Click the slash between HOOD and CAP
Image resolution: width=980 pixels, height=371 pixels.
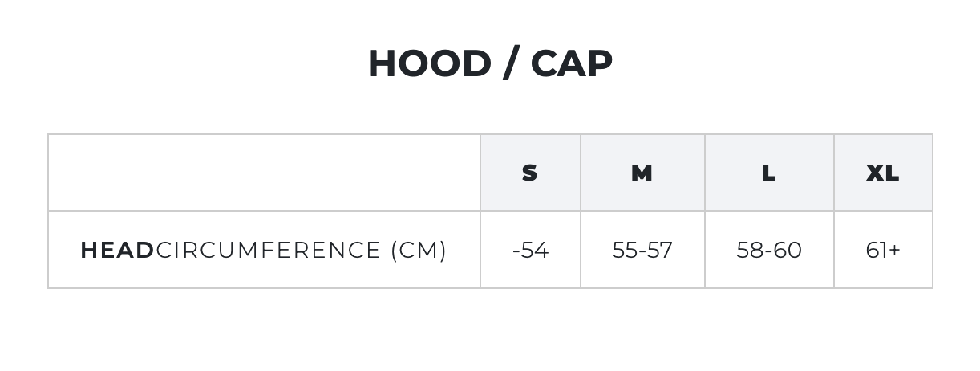510,63
